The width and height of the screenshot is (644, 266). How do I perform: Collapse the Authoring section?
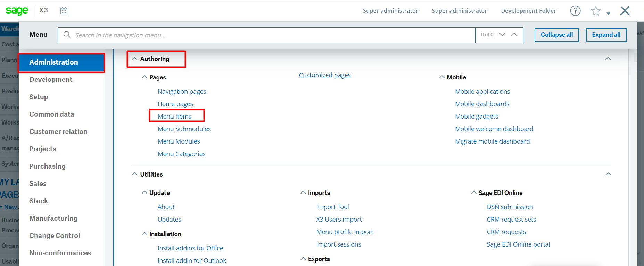[134, 59]
